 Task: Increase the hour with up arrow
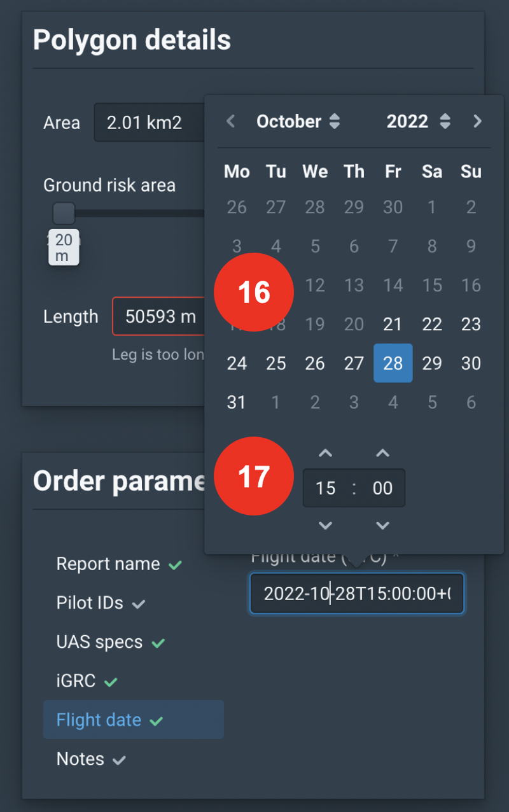[x=325, y=454]
